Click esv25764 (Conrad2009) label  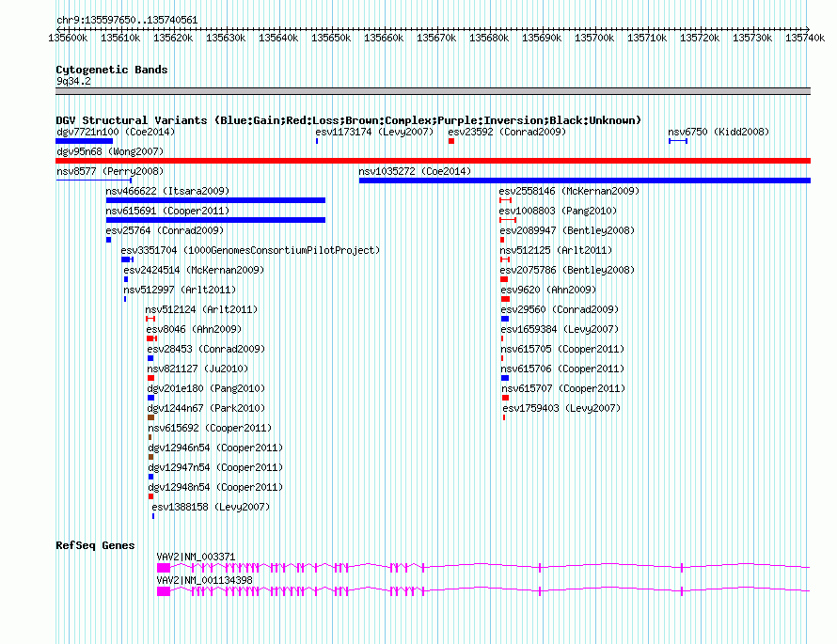pyautogui.click(x=165, y=230)
